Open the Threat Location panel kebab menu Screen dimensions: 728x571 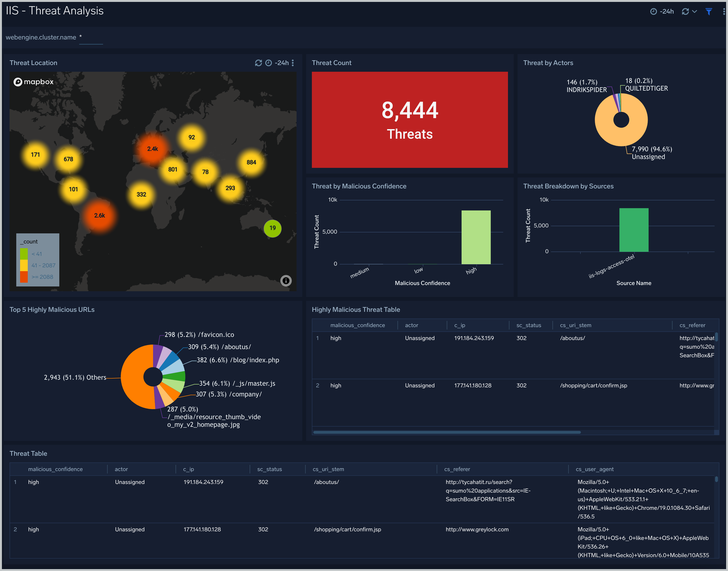[x=292, y=63]
